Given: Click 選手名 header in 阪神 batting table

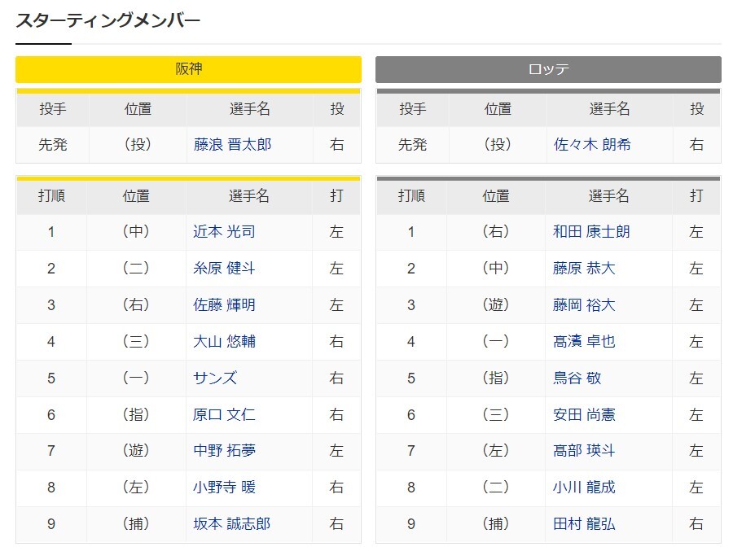Looking at the screenshot, I should (249, 195).
